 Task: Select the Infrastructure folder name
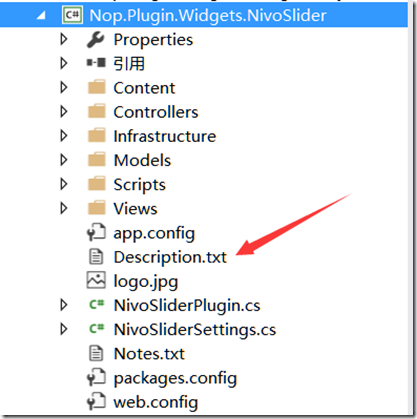[165, 136]
